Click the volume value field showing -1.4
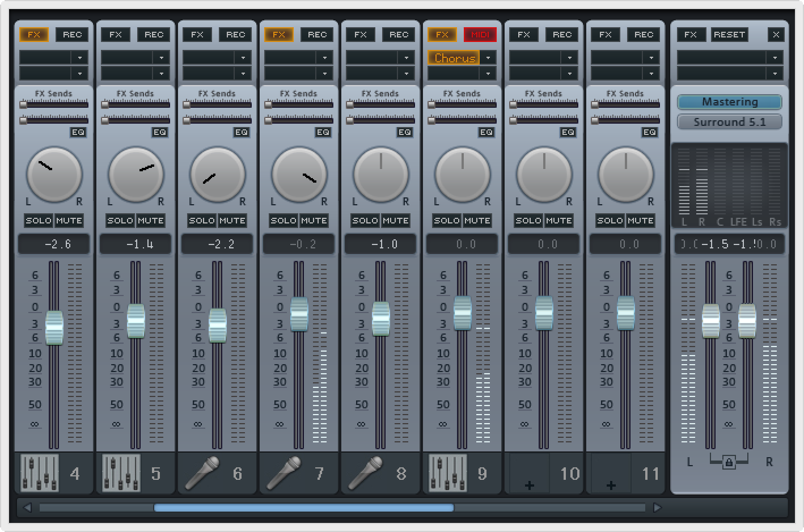The width and height of the screenshot is (804, 532). pyautogui.click(x=136, y=244)
